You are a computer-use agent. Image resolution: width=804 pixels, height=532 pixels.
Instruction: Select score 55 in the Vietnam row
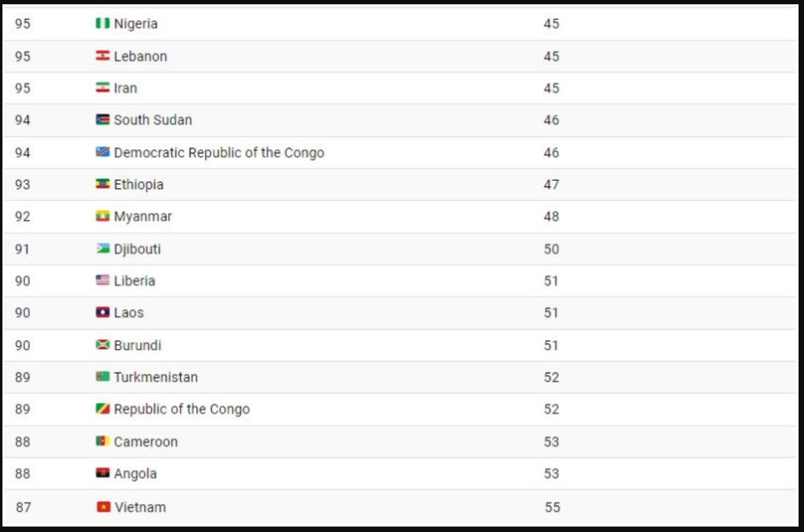(x=552, y=507)
